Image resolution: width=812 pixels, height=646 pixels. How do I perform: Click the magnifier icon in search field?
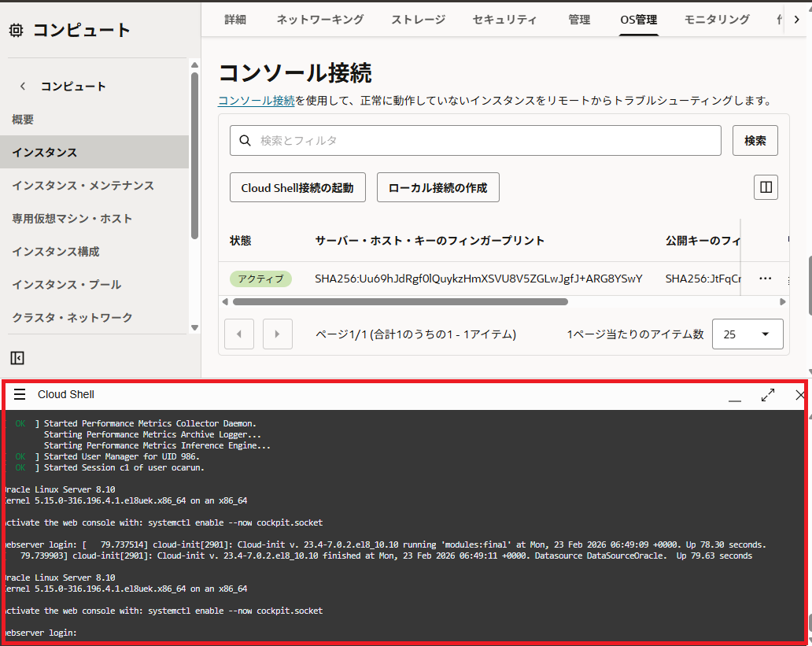pyautogui.click(x=245, y=140)
